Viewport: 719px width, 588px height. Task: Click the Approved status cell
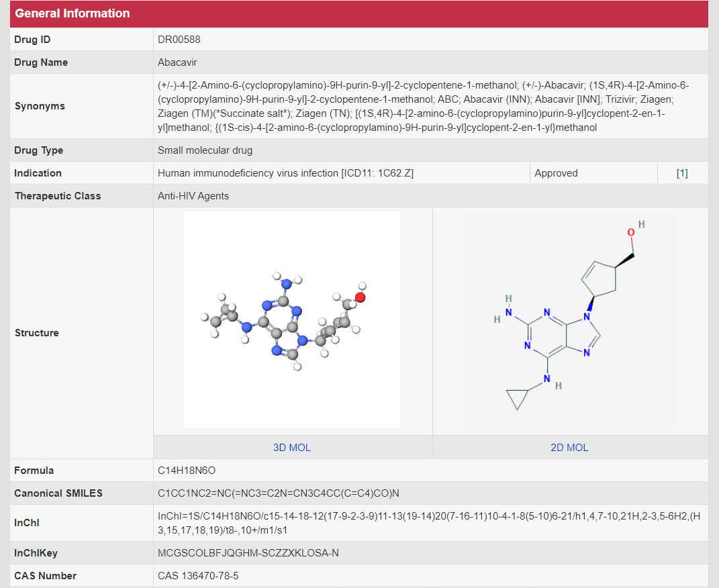[x=556, y=173]
